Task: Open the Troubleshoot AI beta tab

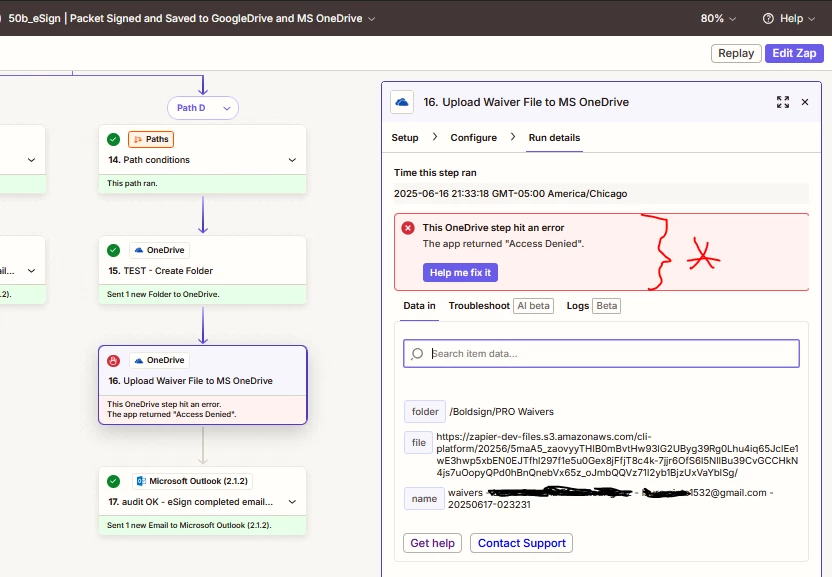Action: click(x=501, y=306)
